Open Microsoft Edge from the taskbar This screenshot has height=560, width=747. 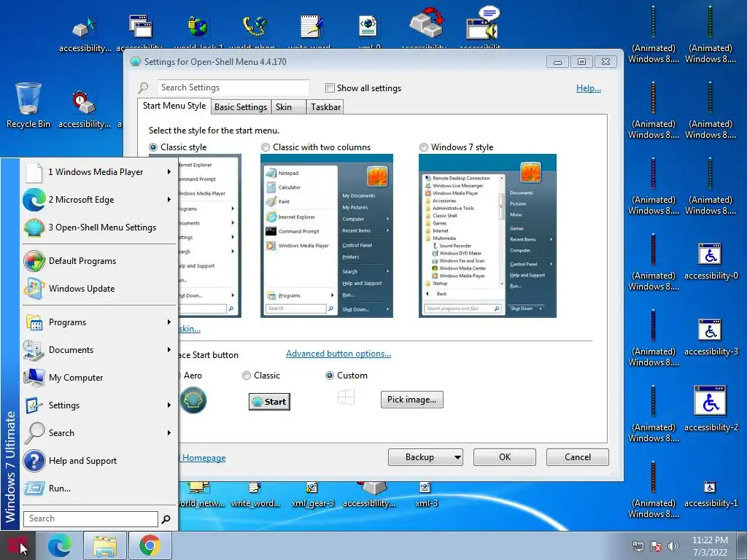pyautogui.click(x=59, y=545)
